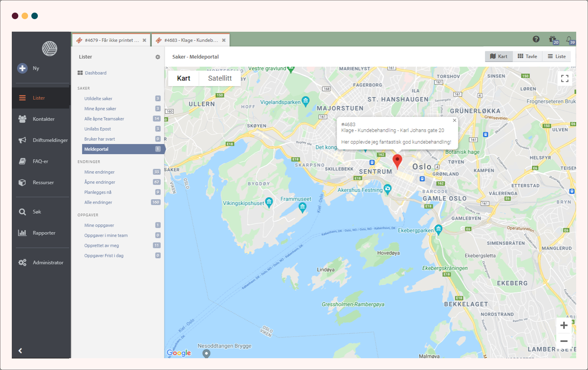The width and height of the screenshot is (588, 370).
Task: Open the notifications bell icon
Action: (x=569, y=39)
